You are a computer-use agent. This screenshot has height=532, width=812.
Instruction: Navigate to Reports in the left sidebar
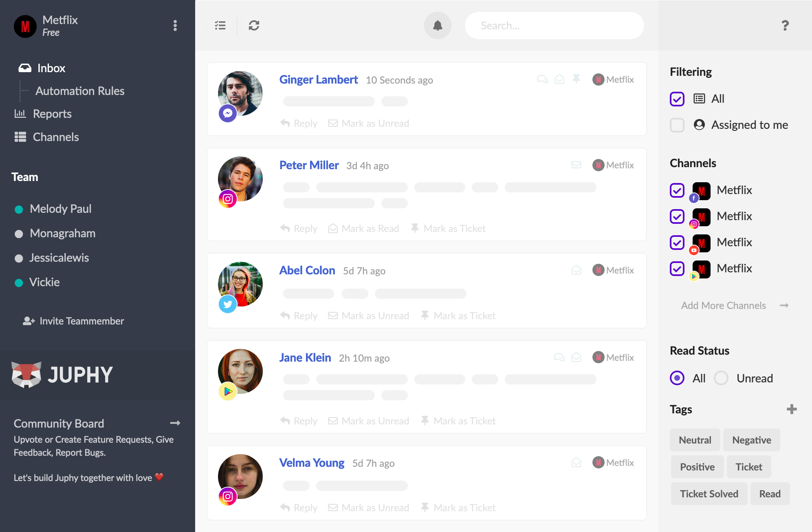pos(52,114)
